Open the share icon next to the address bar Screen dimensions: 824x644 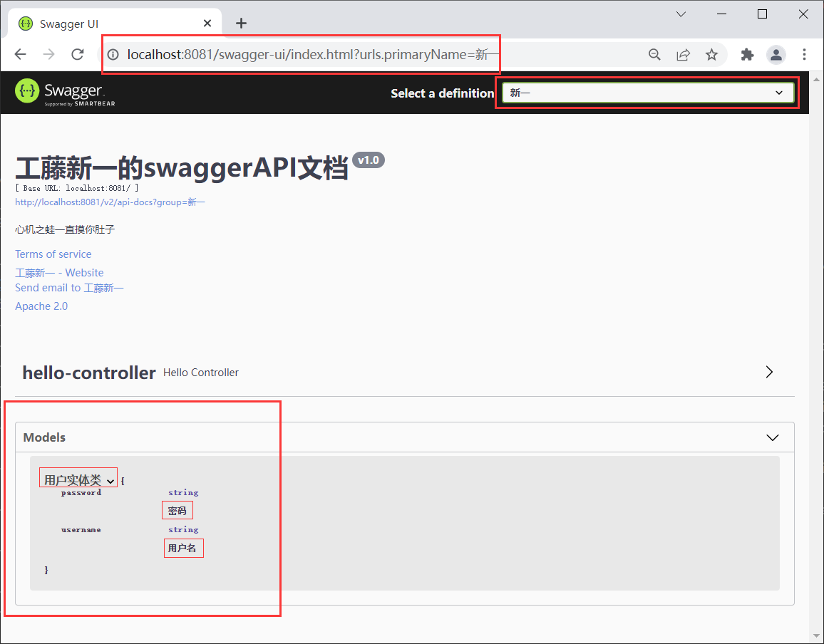(683, 54)
